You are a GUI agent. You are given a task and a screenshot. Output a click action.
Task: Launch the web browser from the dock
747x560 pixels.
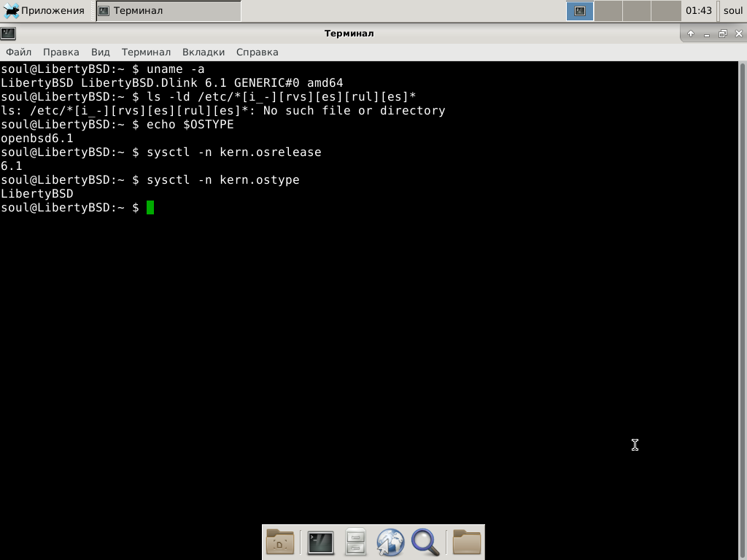coord(390,542)
